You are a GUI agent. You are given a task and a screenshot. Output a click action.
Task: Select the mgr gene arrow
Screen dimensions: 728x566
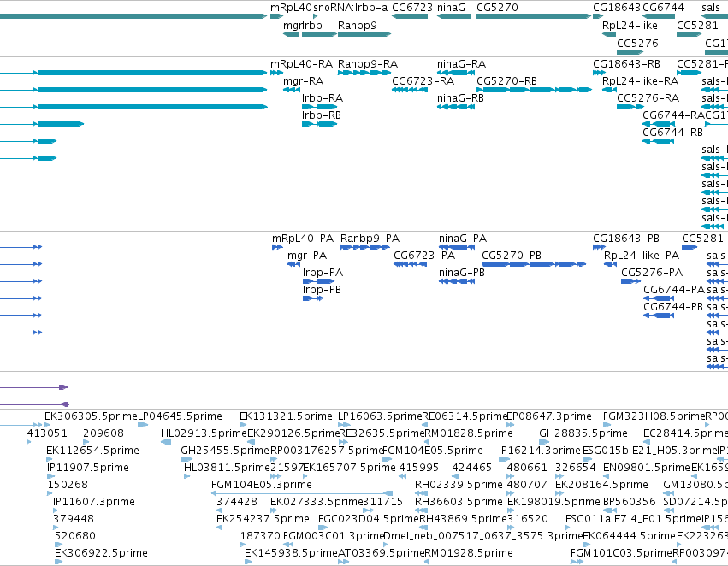point(291,34)
